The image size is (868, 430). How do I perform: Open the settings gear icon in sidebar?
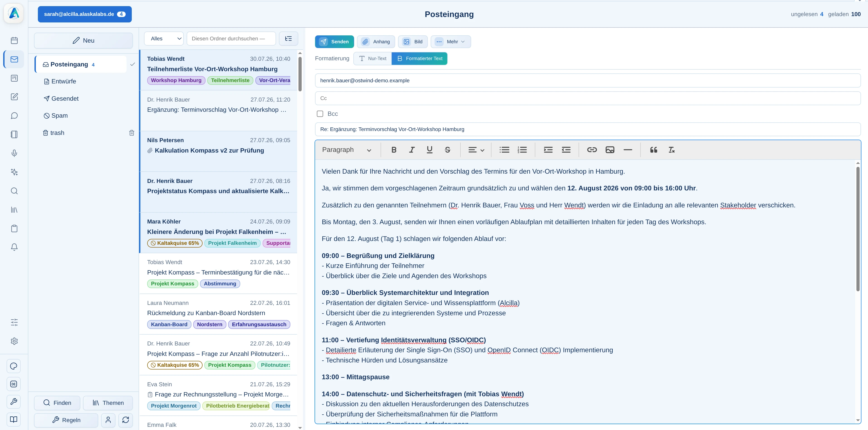click(x=14, y=341)
